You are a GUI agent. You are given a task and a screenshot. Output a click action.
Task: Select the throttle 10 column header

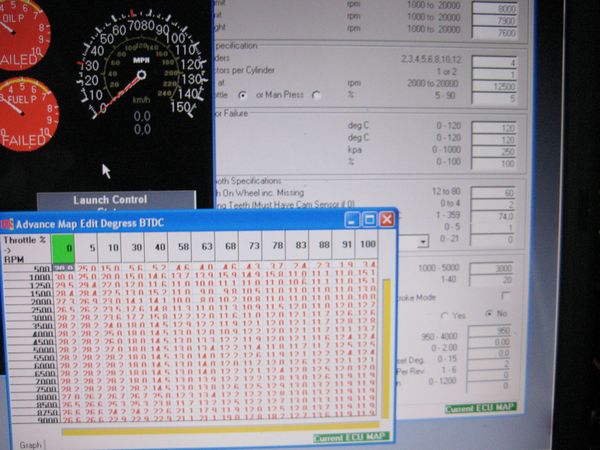pos(110,247)
